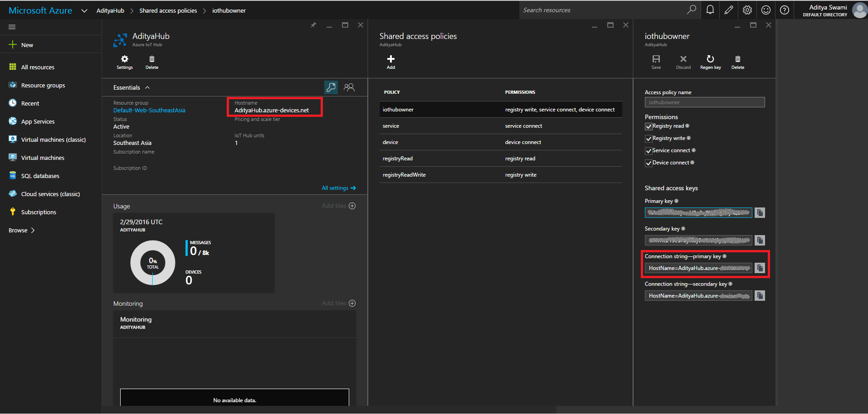Copy the Primary key
This screenshot has width=868, height=414.
760,212
